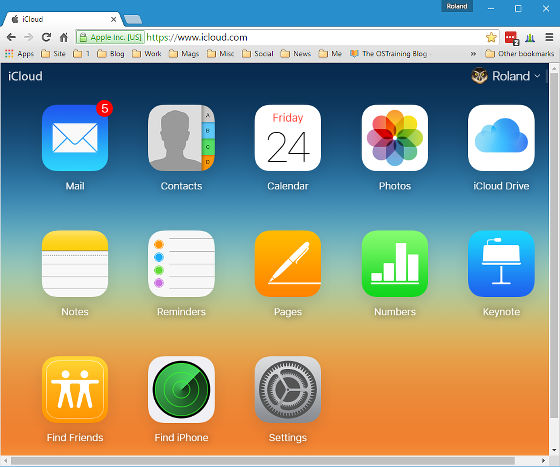Click the red extension icon with badge 2
Screen dimensions: 560x467
[511, 38]
